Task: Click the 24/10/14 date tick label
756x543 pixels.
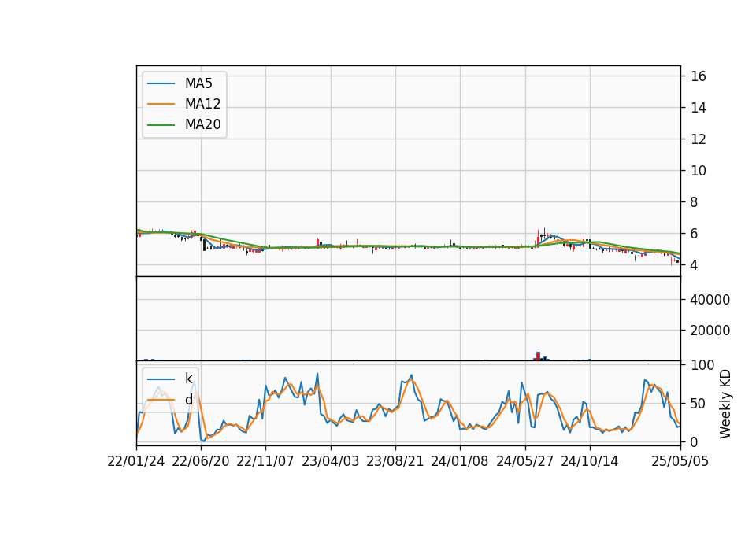Action: (x=589, y=461)
